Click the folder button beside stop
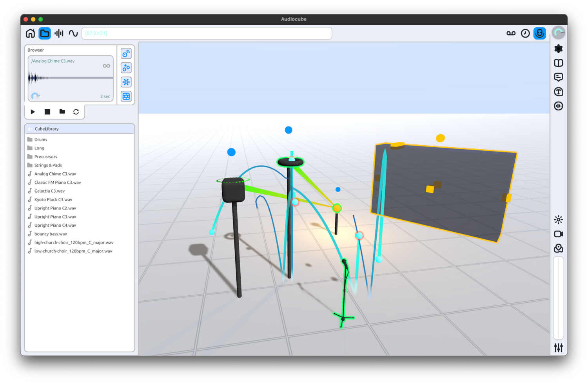 click(62, 112)
